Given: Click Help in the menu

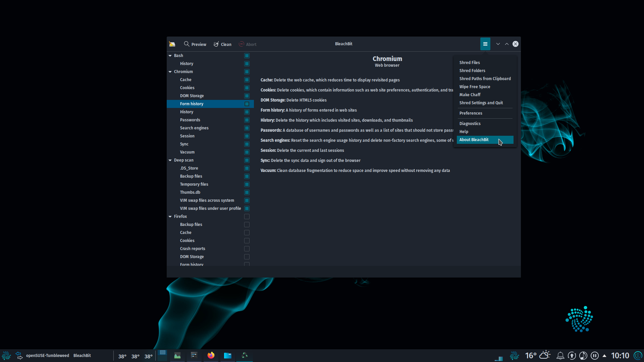Looking at the screenshot, I should click(485, 132).
